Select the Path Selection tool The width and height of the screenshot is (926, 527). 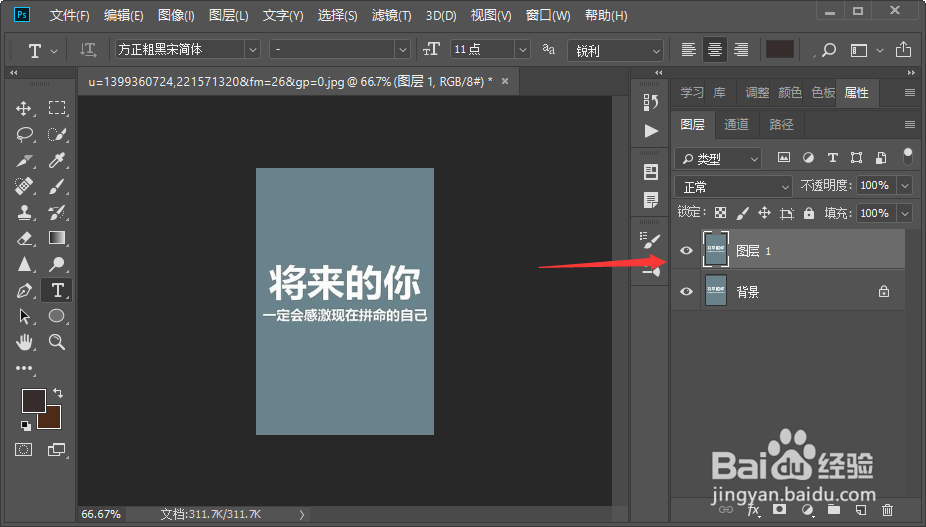tap(24, 316)
